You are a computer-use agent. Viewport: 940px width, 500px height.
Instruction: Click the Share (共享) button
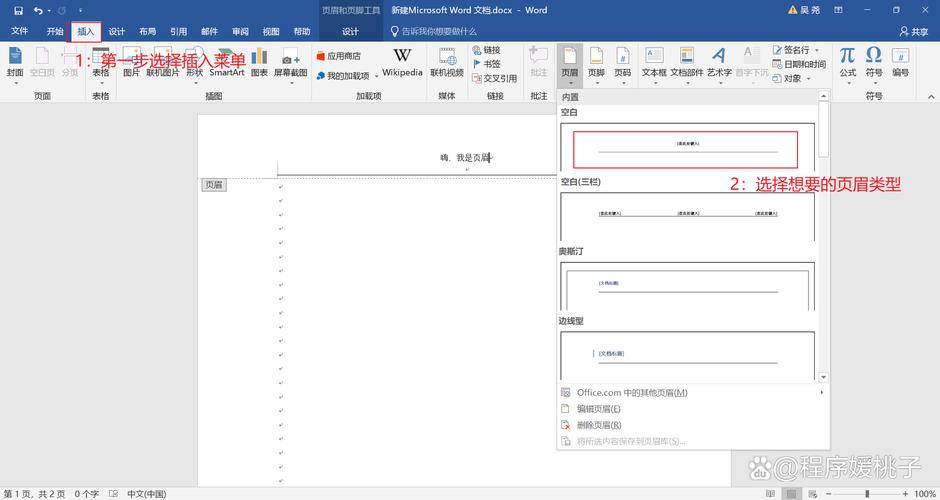pos(914,31)
